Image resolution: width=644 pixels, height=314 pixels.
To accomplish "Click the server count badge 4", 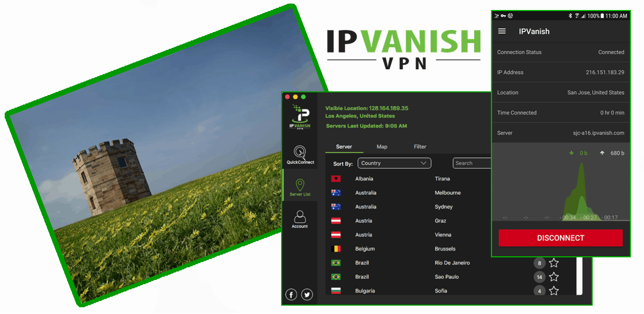I will (539, 291).
